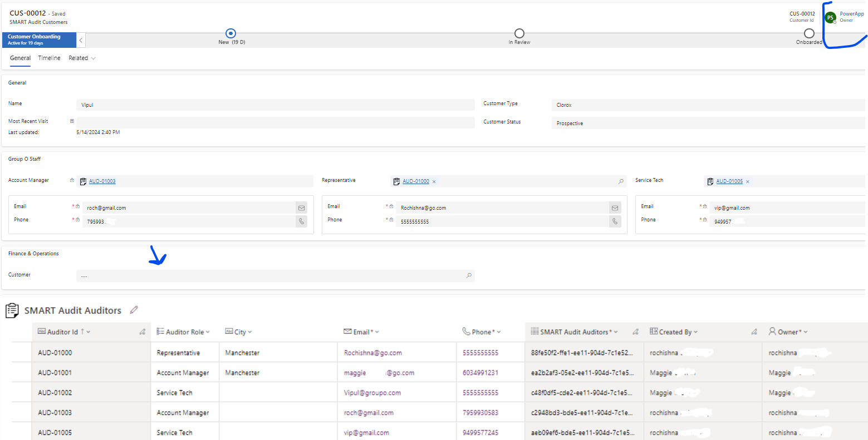Click the PS avatar for PowerApp Owner
The image size is (868, 440).
(x=830, y=17)
